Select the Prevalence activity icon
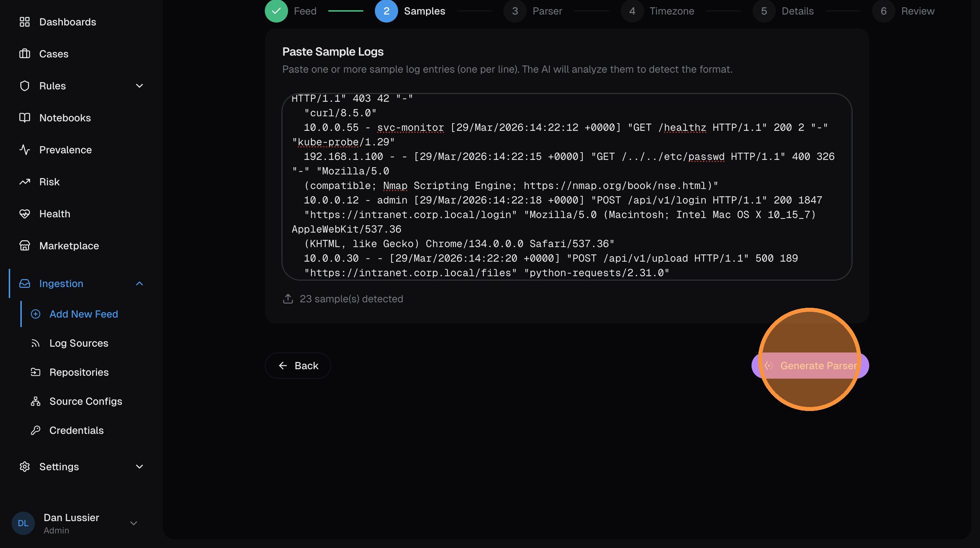 pyautogui.click(x=25, y=150)
